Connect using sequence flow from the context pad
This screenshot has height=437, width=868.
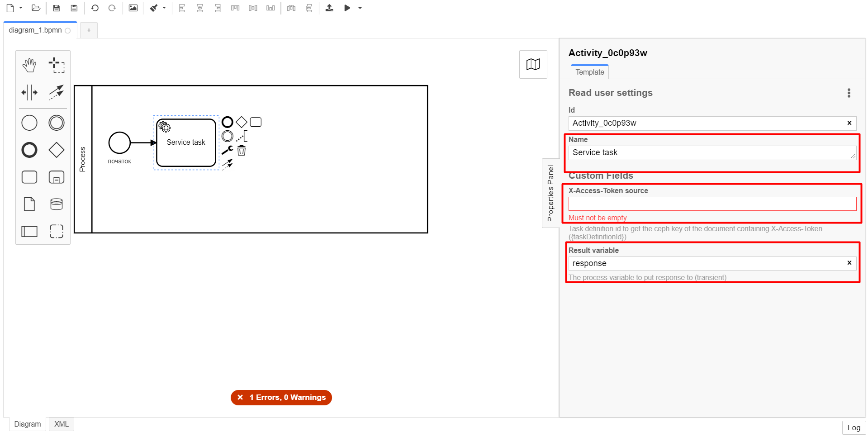coord(228,164)
